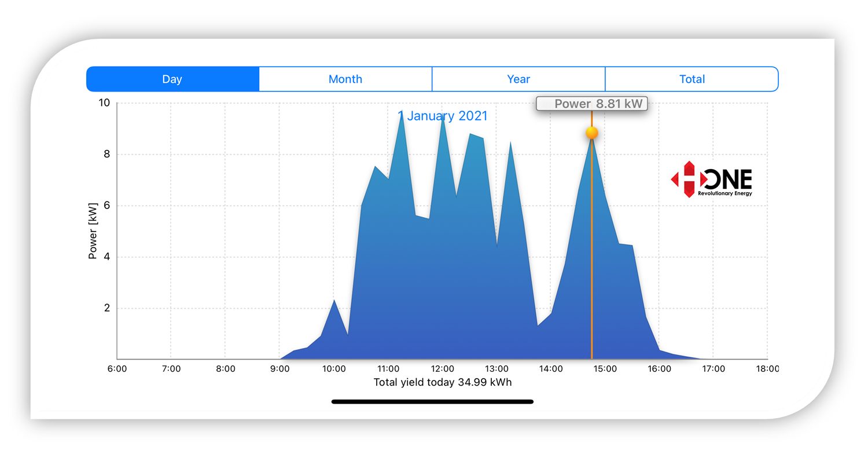Click the 18:00 time axis label
The width and height of the screenshot is (868, 450).
click(x=767, y=369)
